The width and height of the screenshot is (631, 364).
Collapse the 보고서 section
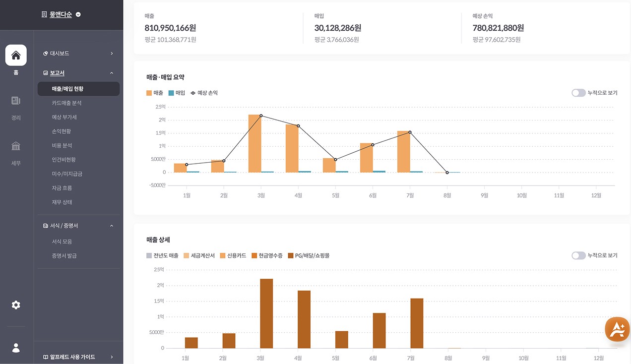(x=113, y=72)
